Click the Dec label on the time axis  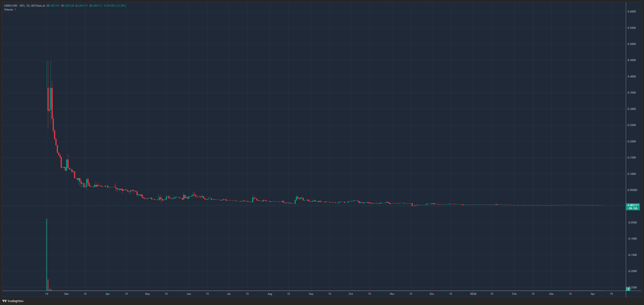click(432, 294)
